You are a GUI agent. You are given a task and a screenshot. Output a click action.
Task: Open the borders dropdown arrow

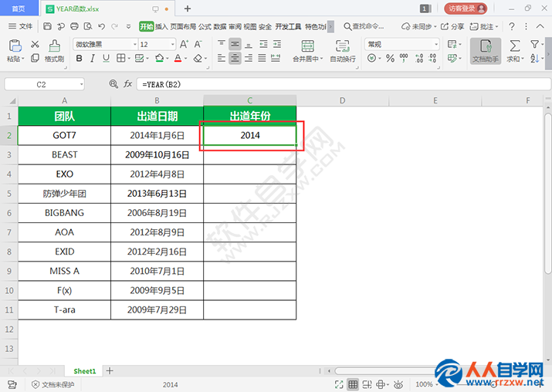tap(129, 59)
